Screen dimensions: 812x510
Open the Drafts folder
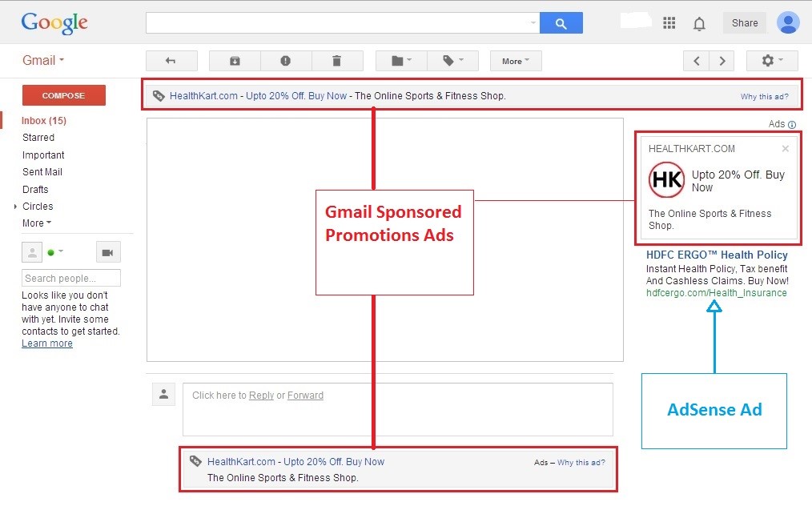tap(35, 190)
